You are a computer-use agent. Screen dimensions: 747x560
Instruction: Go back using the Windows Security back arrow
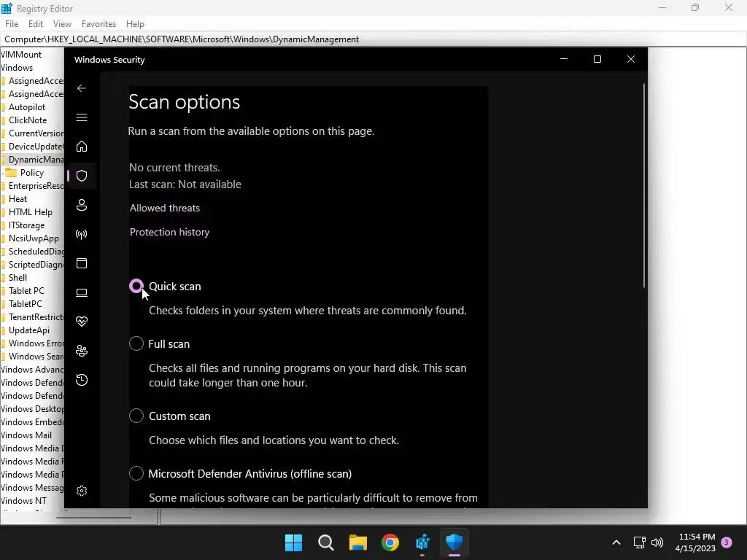82,88
